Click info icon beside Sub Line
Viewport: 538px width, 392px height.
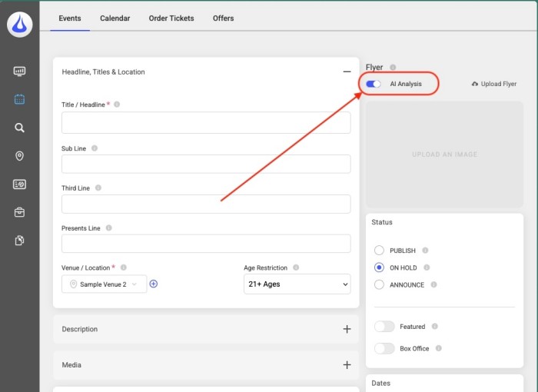click(95, 148)
